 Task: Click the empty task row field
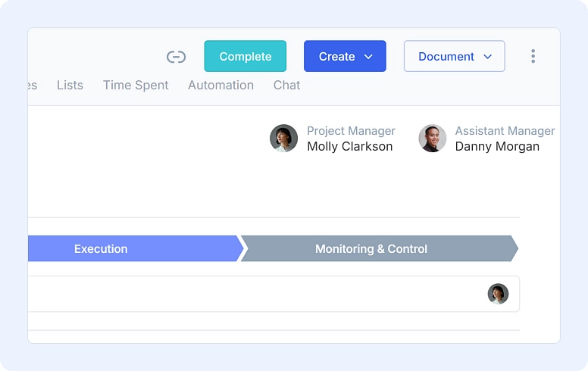tap(274, 294)
